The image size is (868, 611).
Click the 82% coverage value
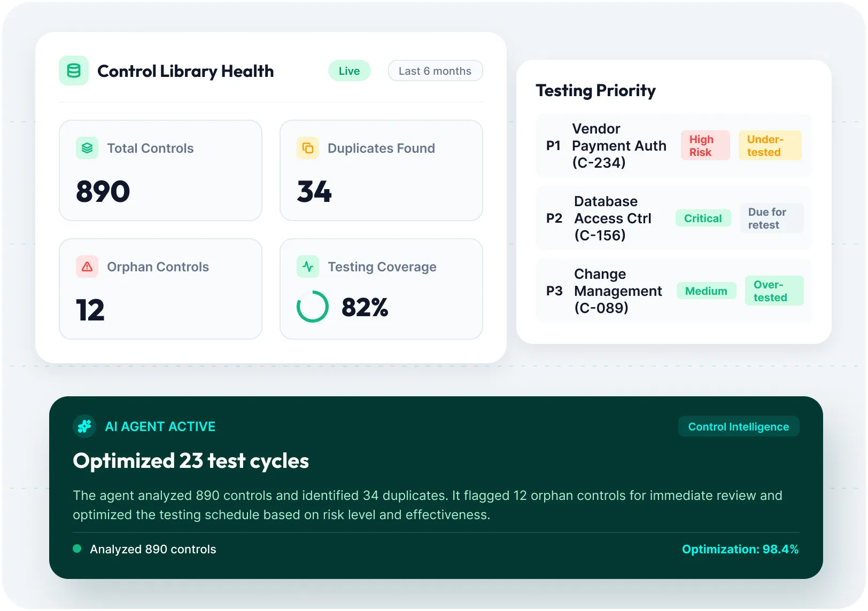tap(365, 307)
